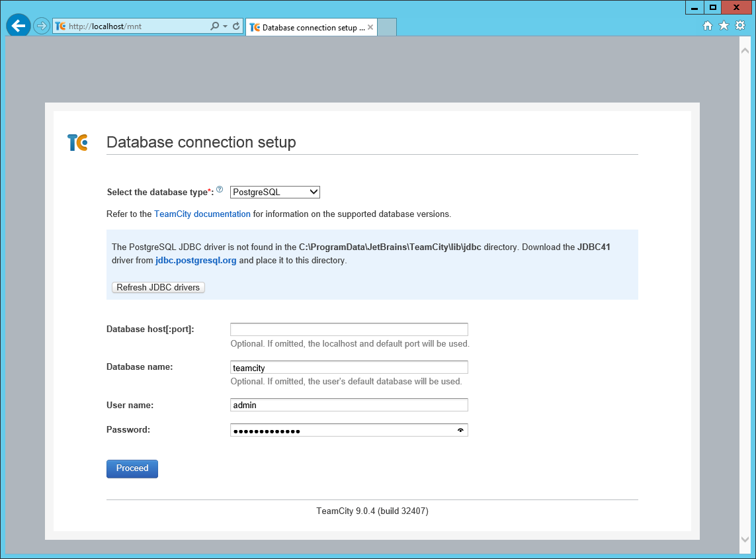The width and height of the screenshot is (756, 559).
Task: Open the TeamCity documentation link
Action: 202,214
